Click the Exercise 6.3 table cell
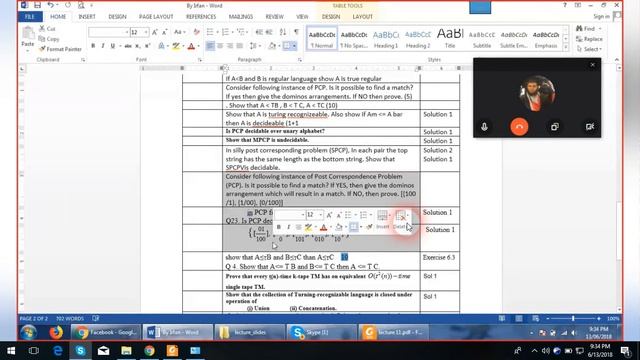Image resolution: width=640 pixels, height=360 pixels. pyautogui.click(x=439, y=258)
